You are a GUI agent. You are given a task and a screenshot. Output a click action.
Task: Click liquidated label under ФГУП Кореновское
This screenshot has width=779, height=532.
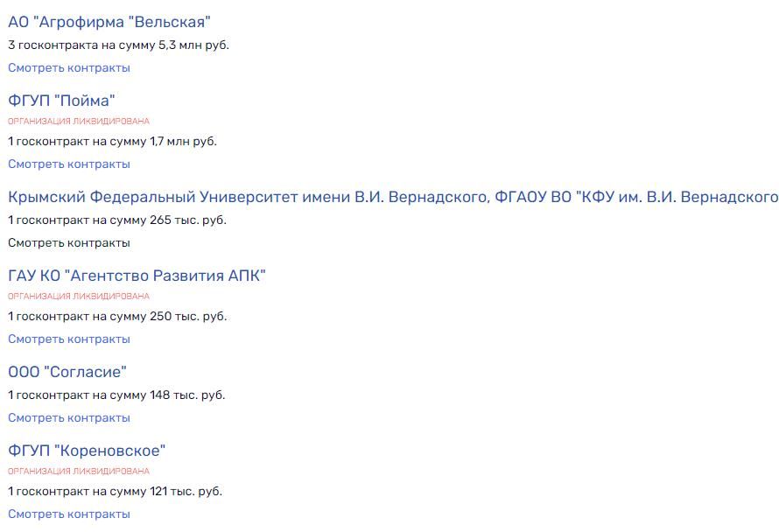pos(78,470)
